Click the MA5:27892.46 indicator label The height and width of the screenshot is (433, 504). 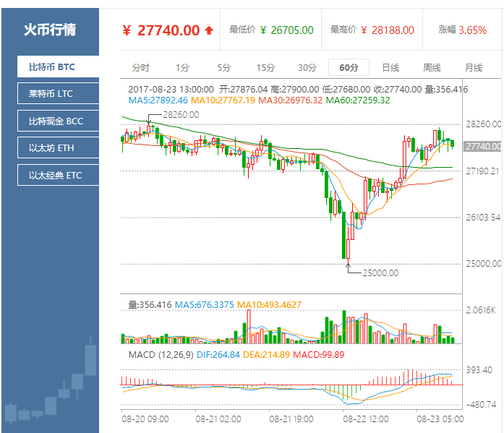click(158, 100)
